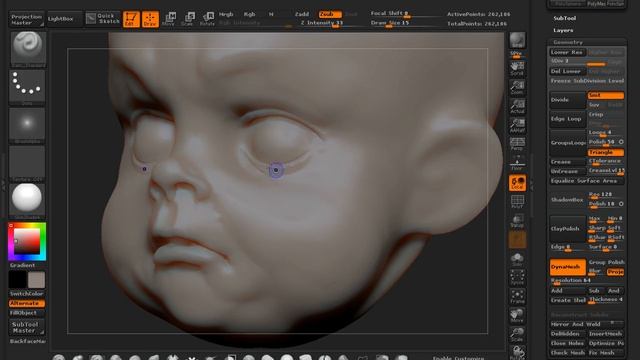Image resolution: width=640 pixels, height=360 pixels.
Task: Select the Move transform tool in top toolbar
Action: tap(169, 19)
